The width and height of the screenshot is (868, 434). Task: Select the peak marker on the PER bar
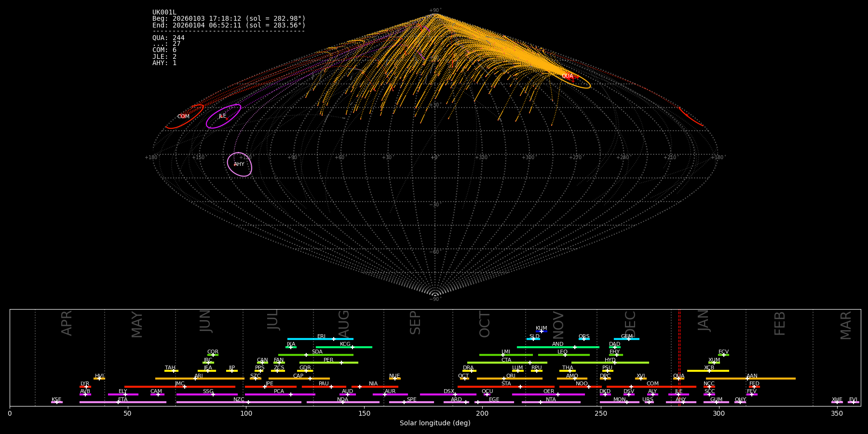pyautogui.click(x=341, y=363)
